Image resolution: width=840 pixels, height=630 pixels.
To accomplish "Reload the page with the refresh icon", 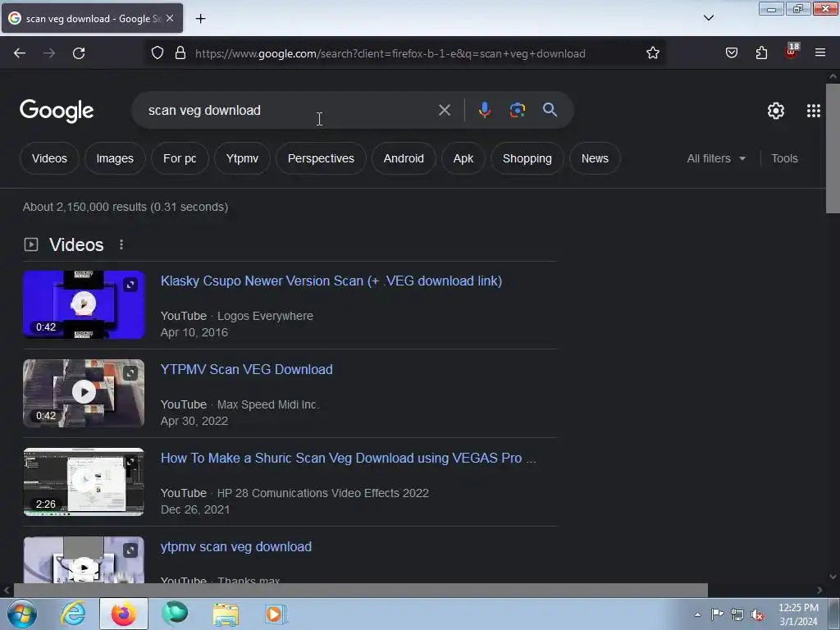I will click(x=79, y=53).
